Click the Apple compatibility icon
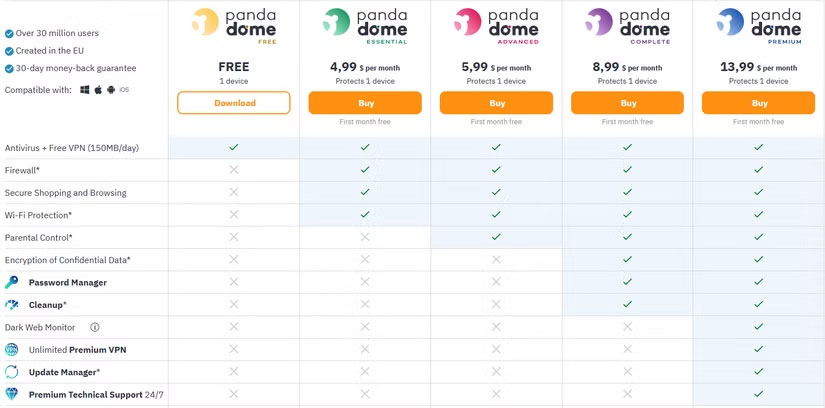 [98, 90]
